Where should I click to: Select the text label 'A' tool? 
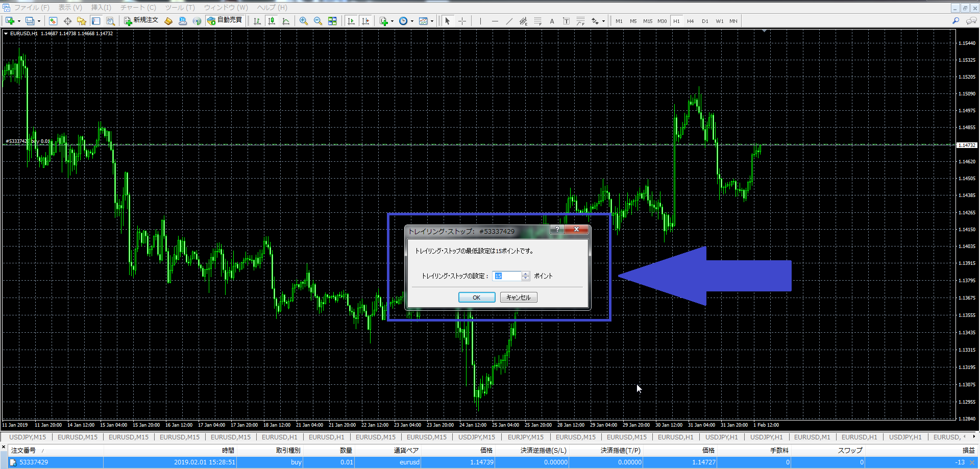click(552, 21)
